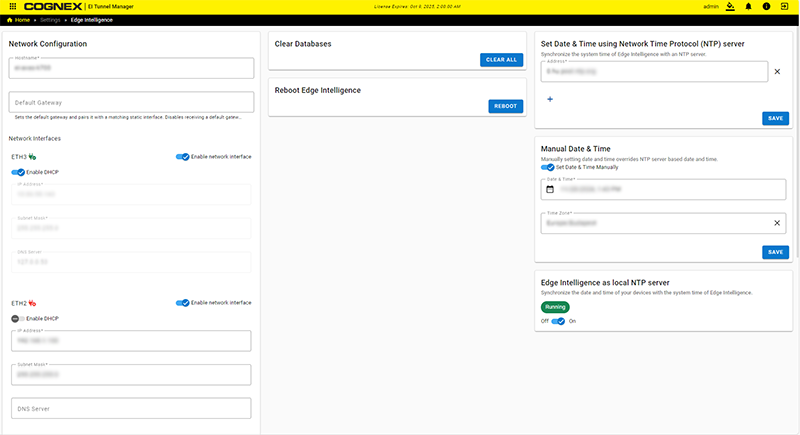The height and width of the screenshot is (435, 800).
Task: Disable Set Date & Time Manually switch
Action: coord(547,167)
